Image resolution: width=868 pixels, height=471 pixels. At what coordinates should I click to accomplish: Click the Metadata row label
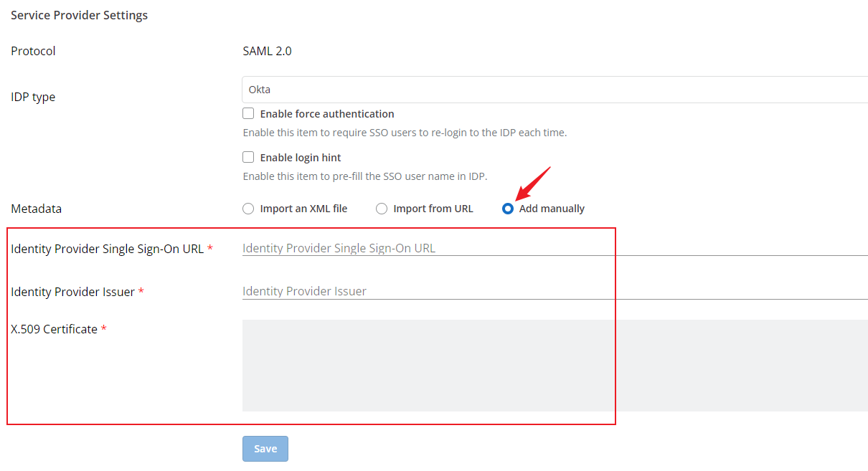tap(36, 209)
